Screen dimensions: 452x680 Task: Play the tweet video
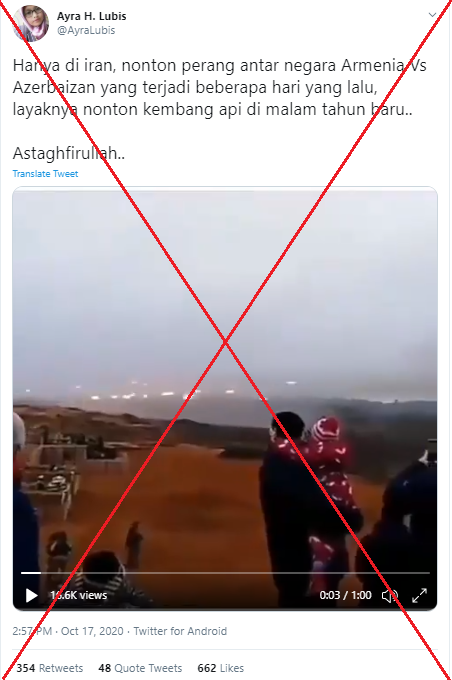coord(31,595)
